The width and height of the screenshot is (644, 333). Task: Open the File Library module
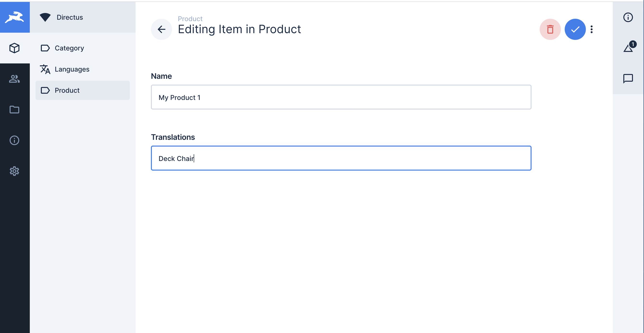pyautogui.click(x=15, y=110)
